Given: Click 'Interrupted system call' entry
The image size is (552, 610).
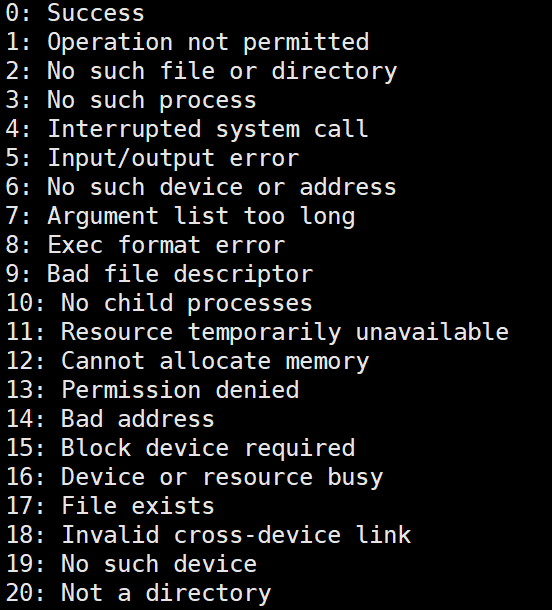Looking at the screenshot, I should tap(187, 129).
